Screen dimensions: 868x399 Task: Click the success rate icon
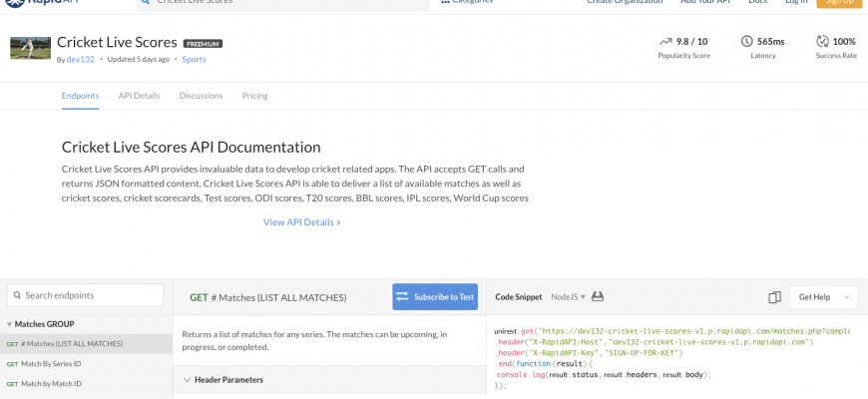click(822, 42)
